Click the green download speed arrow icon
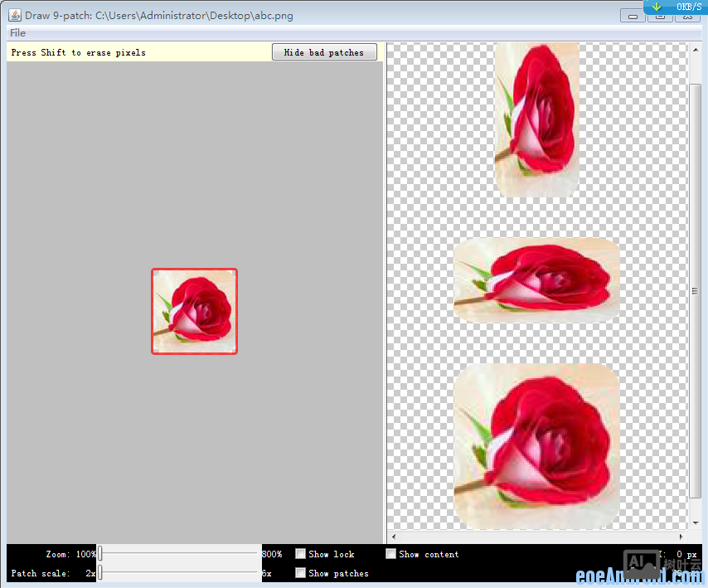This screenshot has height=588, width=708. 657,7
